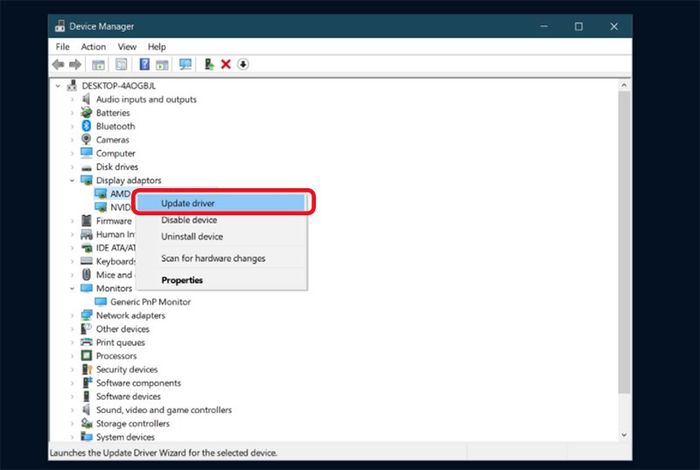Viewport: 700px width, 470px height.
Task: Select Scan for hardware changes menu entry
Action: click(221, 258)
